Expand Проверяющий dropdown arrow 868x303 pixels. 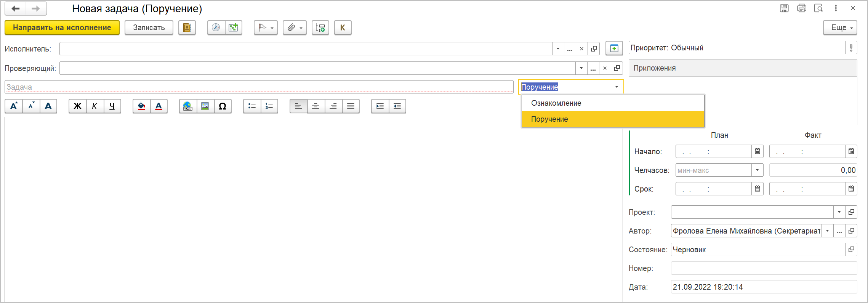(581, 68)
